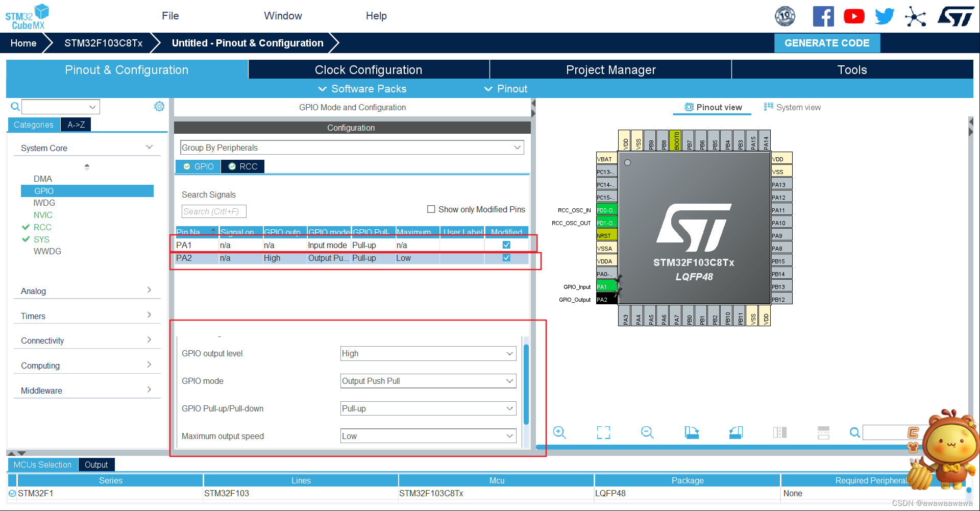Viewport: 980px width, 511px height.
Task: Click the GENERATE CODE button
Action: (827, 43)
